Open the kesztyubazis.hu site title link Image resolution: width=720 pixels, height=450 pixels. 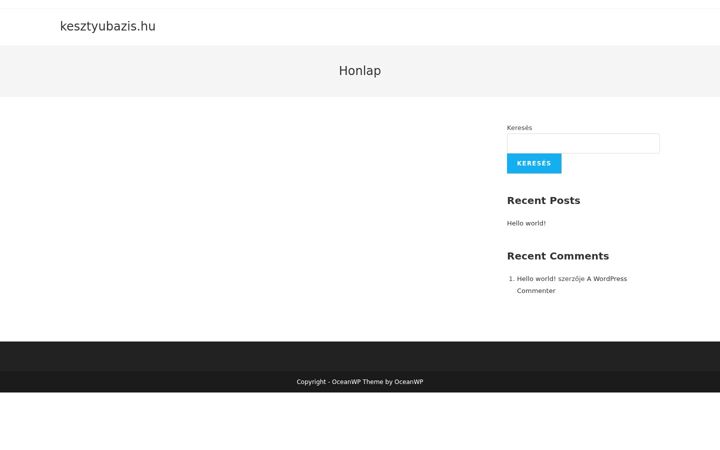pos(107,26)
